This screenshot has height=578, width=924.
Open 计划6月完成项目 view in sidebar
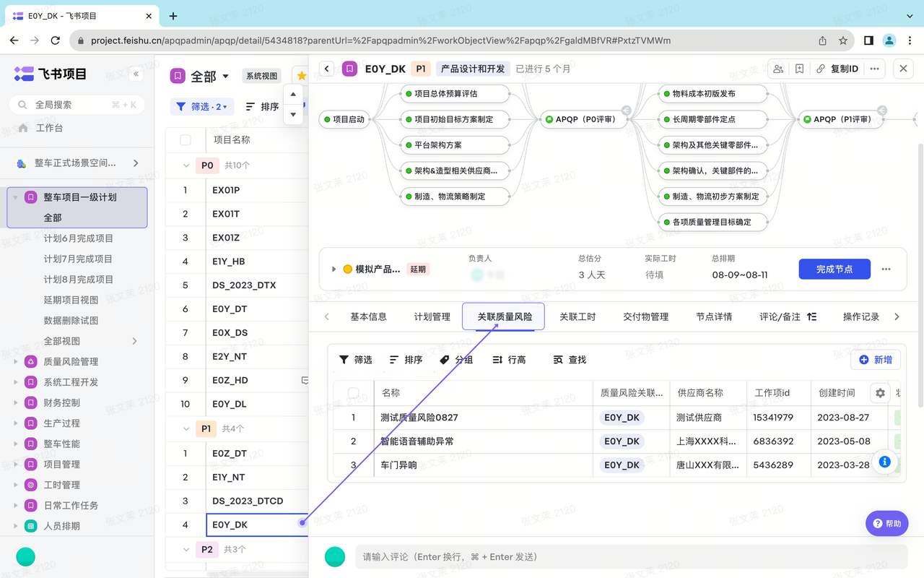click(78, 238)
